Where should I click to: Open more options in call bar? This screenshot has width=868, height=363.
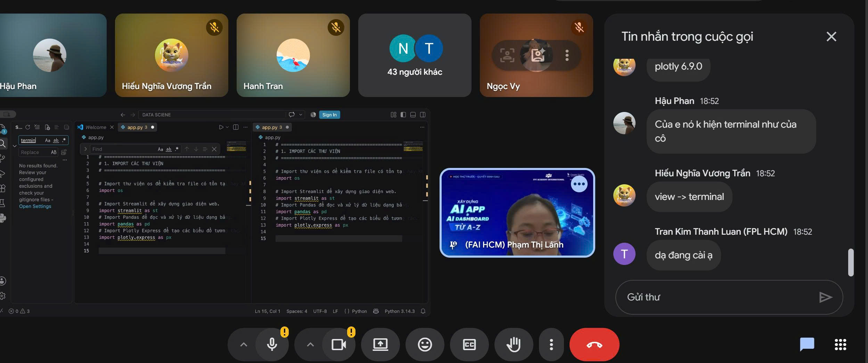(551, 345)
